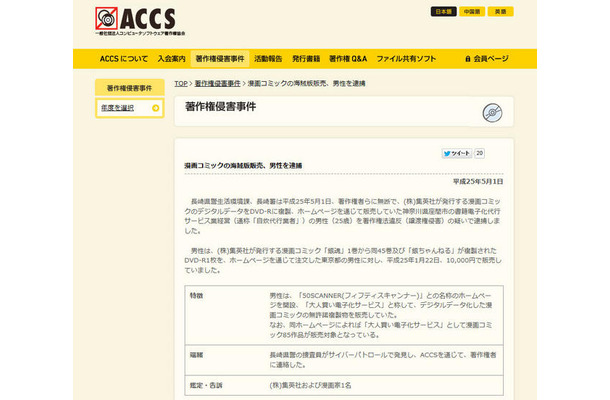Screen dimensions: 610x400
Task: Open 入会案内 menu item
Action: 172,59
